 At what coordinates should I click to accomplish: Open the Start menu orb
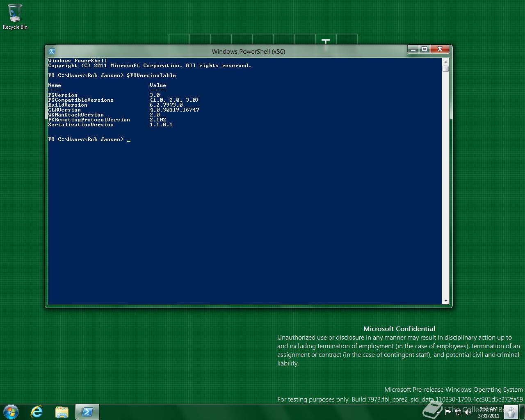[x=11, y=412]
